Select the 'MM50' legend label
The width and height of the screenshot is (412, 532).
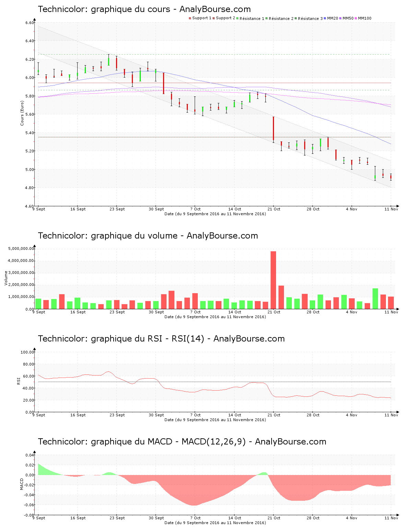(x=348, y=18)
